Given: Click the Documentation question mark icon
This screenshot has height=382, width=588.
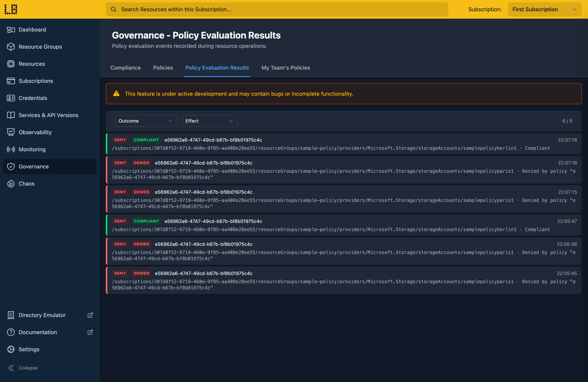Looking at the screenshot, I should [x=11, y=332].
